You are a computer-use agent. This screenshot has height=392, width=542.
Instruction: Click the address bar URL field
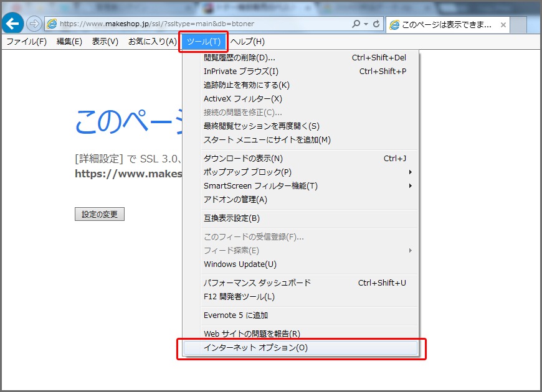click(x=187, y=24)
